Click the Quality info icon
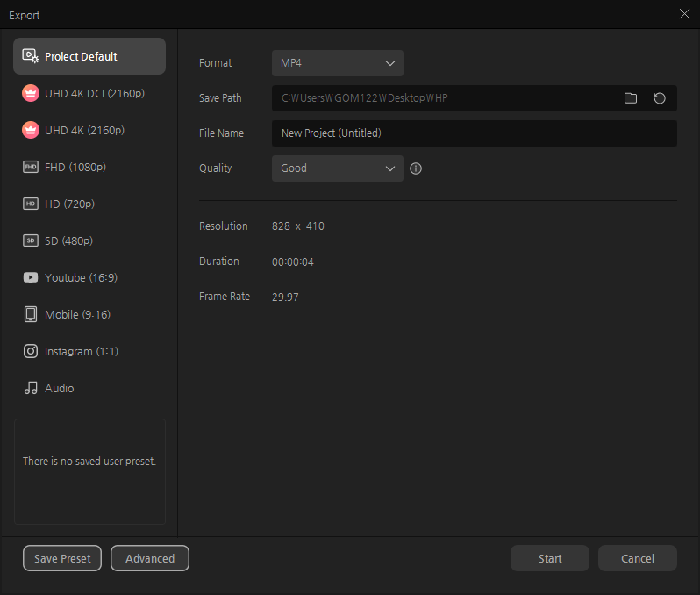This screenshot has height=595, width=700. point(416,168)
